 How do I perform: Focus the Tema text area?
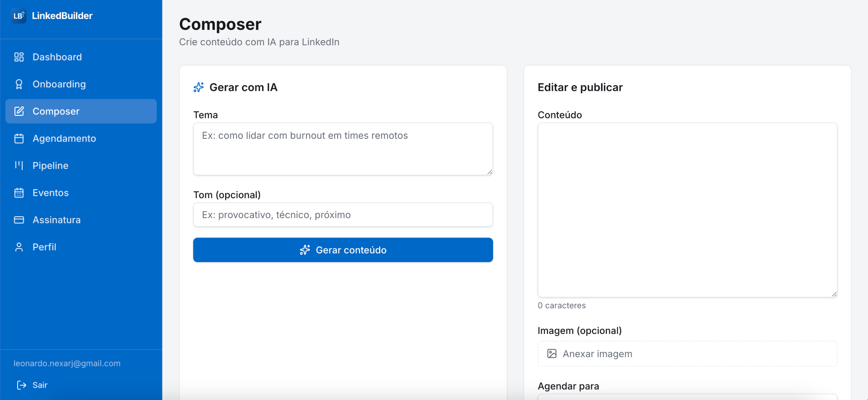(x=343, y=149)
